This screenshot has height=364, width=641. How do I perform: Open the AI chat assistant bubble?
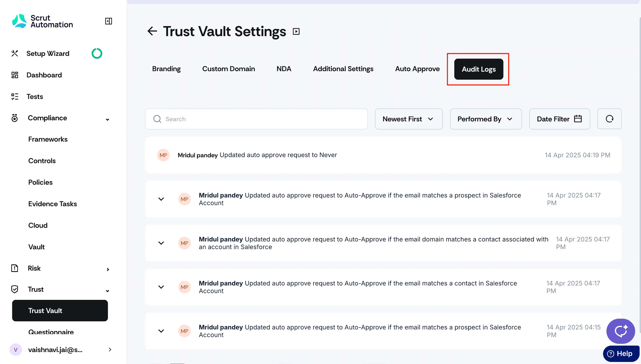620,331
